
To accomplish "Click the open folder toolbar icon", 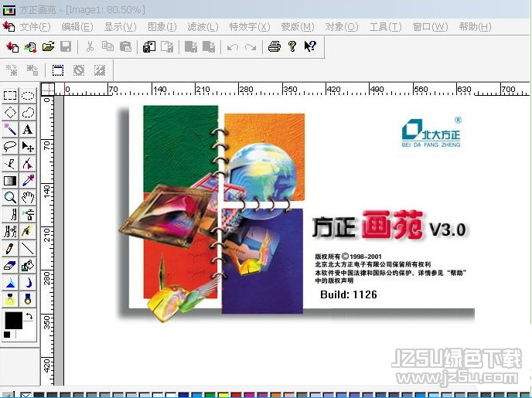I will pyautogui.click(x=48, y=46).
